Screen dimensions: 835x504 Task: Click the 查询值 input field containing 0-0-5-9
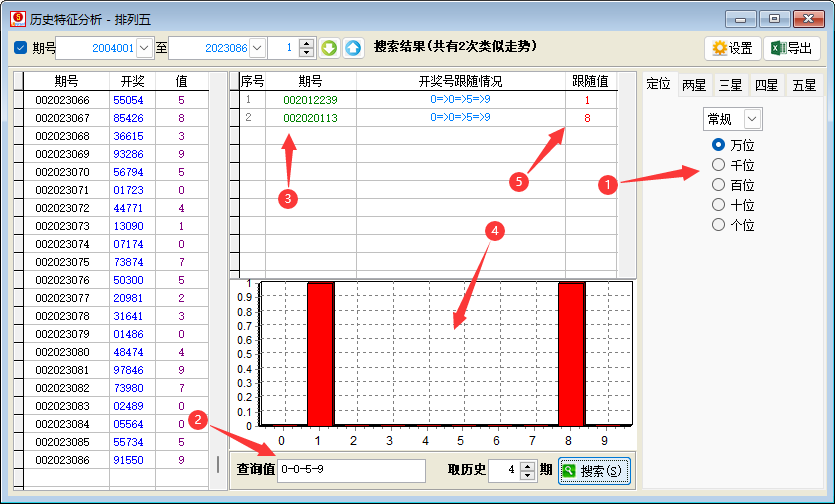[351, 470]
